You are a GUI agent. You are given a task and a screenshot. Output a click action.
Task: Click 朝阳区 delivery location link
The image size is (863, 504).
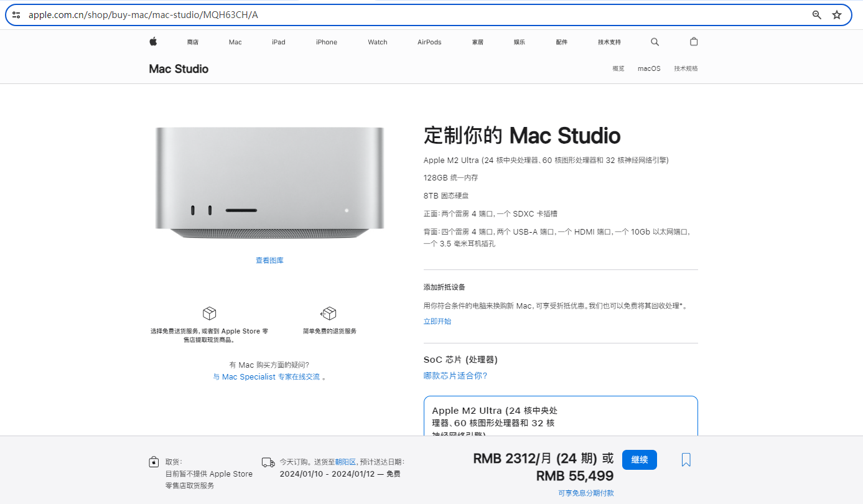[346, 462]
